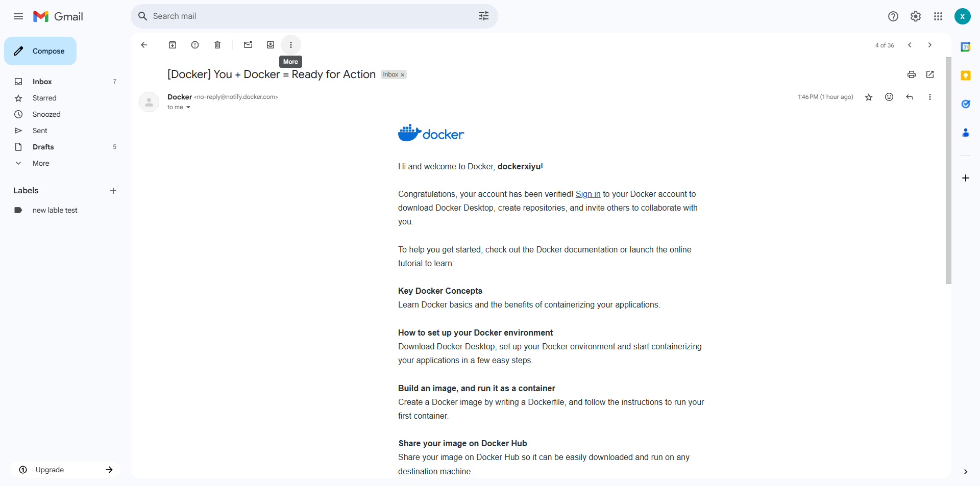Go to newer email arrow
The image size is (980, 486).
click(910, 45)
